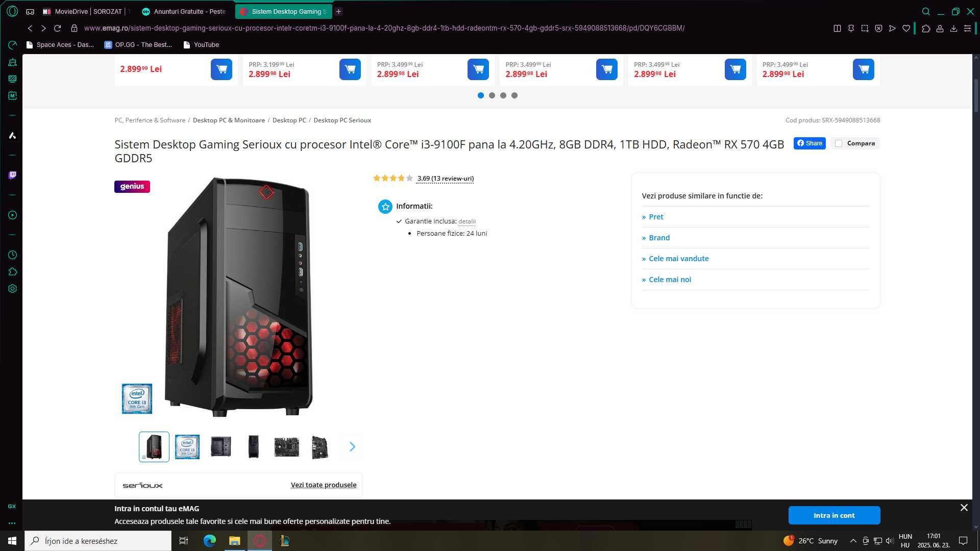The width and height of the screenshot is (980, 551).
Task: Show next product thumbnails with arrow
Action: [x=352, y=447]
